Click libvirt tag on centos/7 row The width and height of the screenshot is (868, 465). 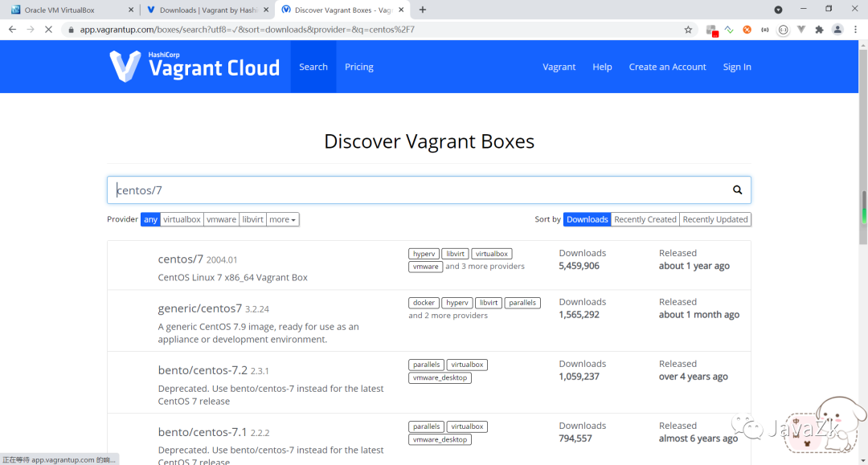click(456, 254)
